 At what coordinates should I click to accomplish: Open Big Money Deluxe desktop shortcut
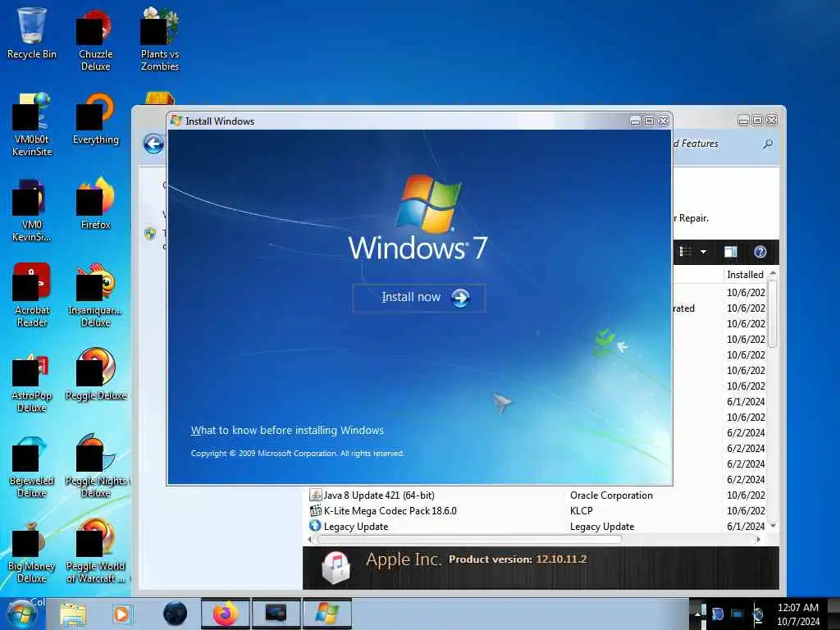click(x=32, y=552)
